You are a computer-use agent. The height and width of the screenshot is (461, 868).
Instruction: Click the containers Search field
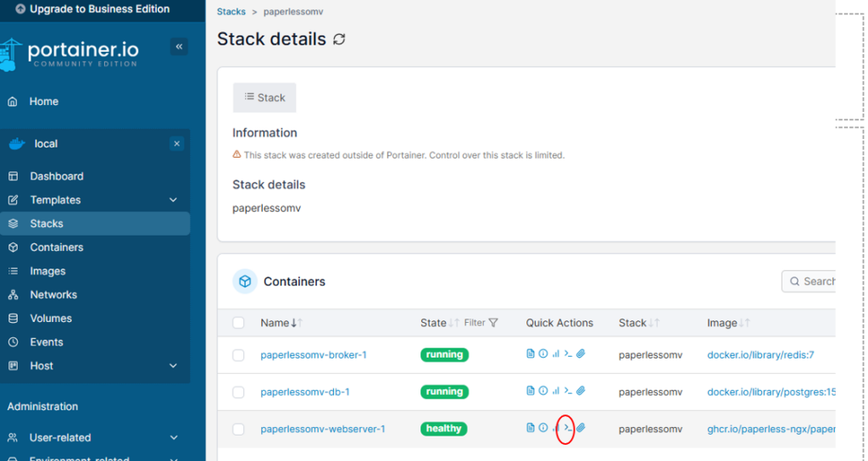pos(810,281)
